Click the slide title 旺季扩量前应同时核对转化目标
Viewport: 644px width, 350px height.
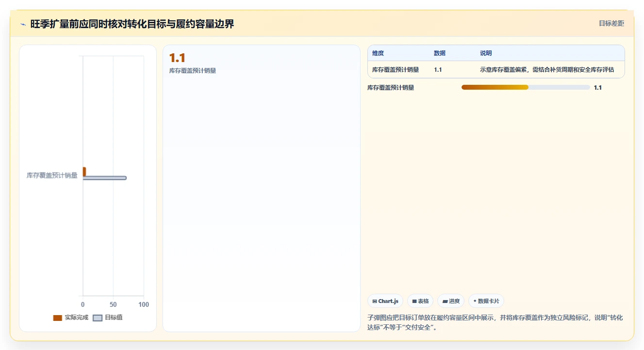[x=132, y=24]
